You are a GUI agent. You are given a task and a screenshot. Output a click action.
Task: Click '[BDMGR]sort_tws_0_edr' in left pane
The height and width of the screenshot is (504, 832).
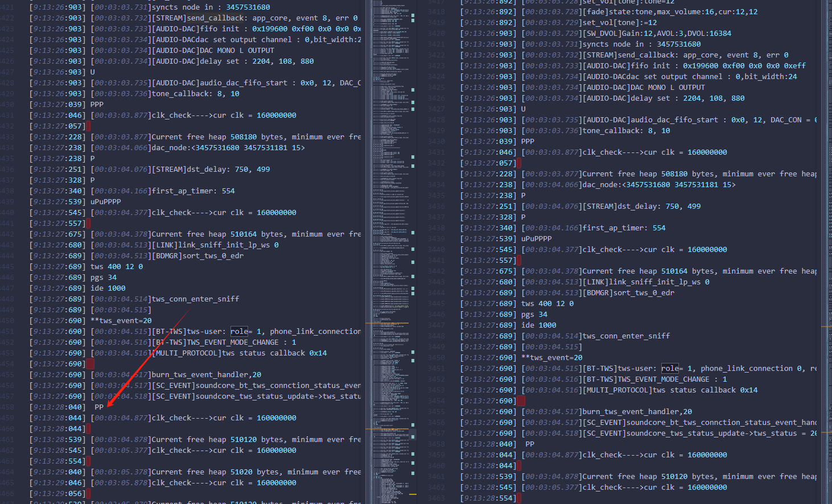tap(198, 255)
